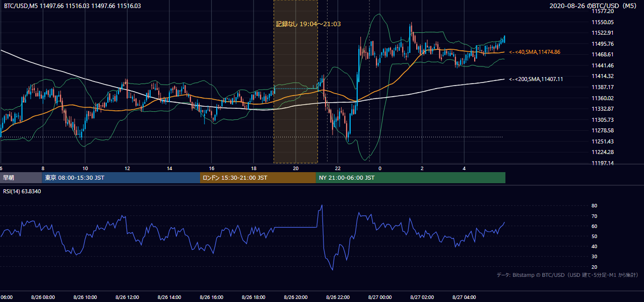Click the Bitstamp data source note
This screenshot has height=302, width=644.
point(567,275)
